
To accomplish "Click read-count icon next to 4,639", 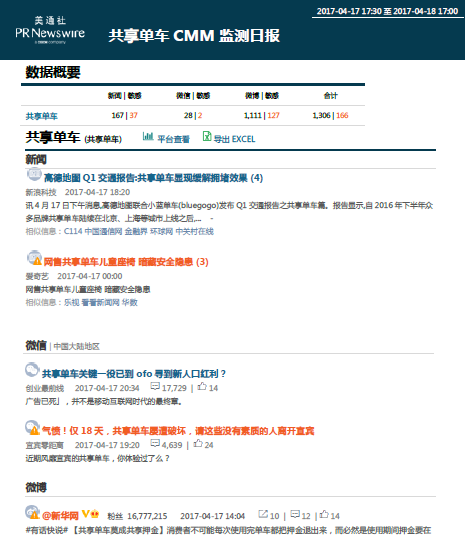I will [x=155, y=443].
